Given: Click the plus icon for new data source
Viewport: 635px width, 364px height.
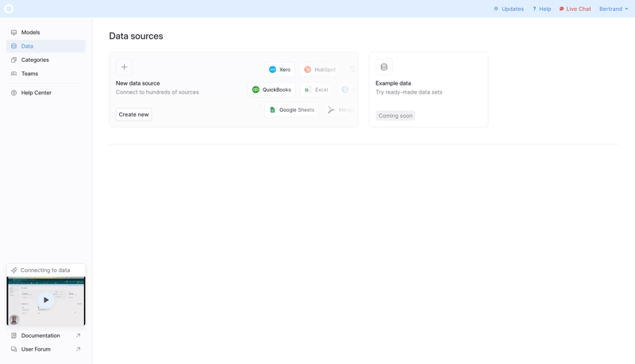Looking at the screenshot, I should coord(124,67).
